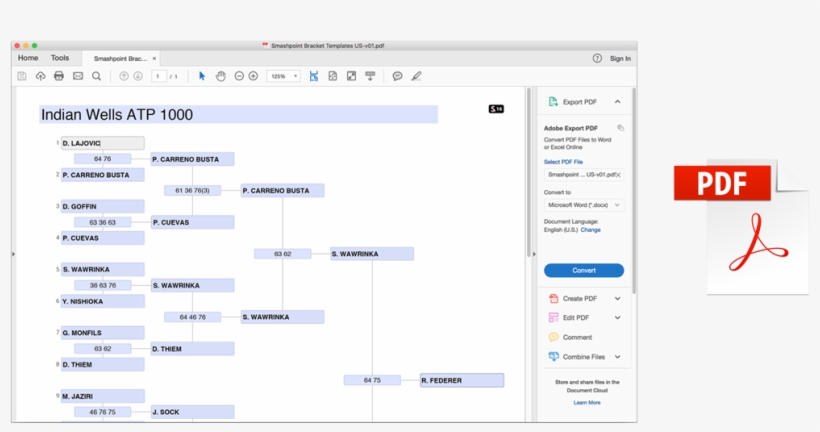Image resolution: width=820 pixels, height=432 pixels.
Task: Click the Zoom Out minus icon
Action: (239, 76)
